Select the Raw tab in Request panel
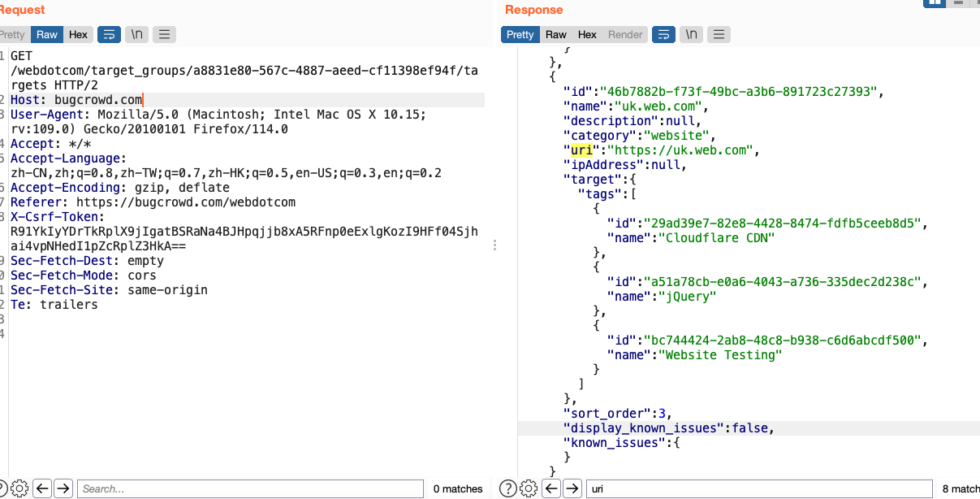The width and height of the screenshot is (980, 499). coord(47,34)
